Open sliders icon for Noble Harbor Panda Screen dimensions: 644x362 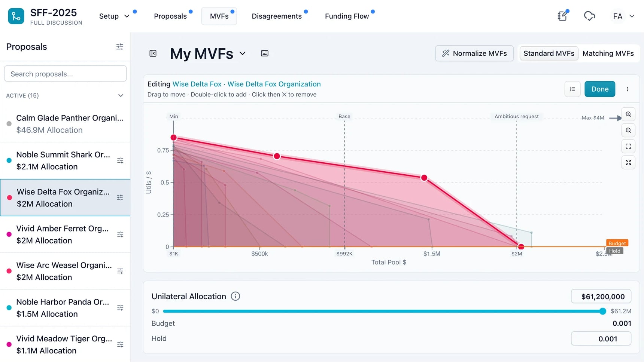click(120, 307)
